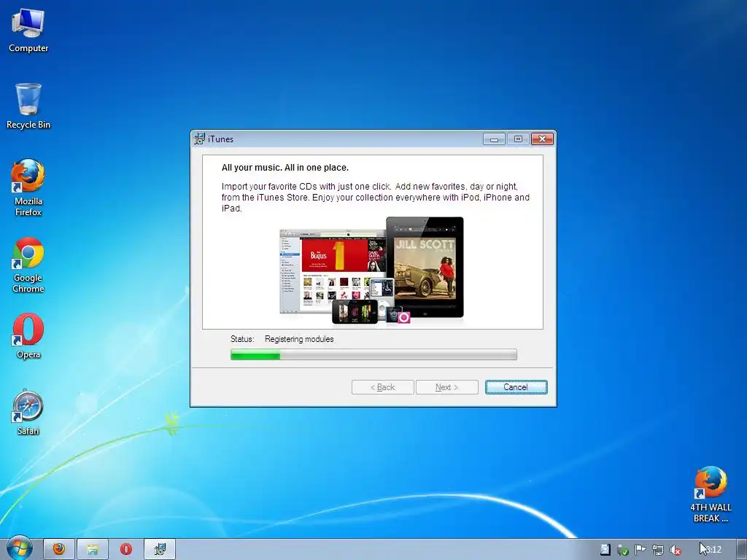Click the 'Status:' label
This screenshot has width=747, height=560.
(242, 339)
